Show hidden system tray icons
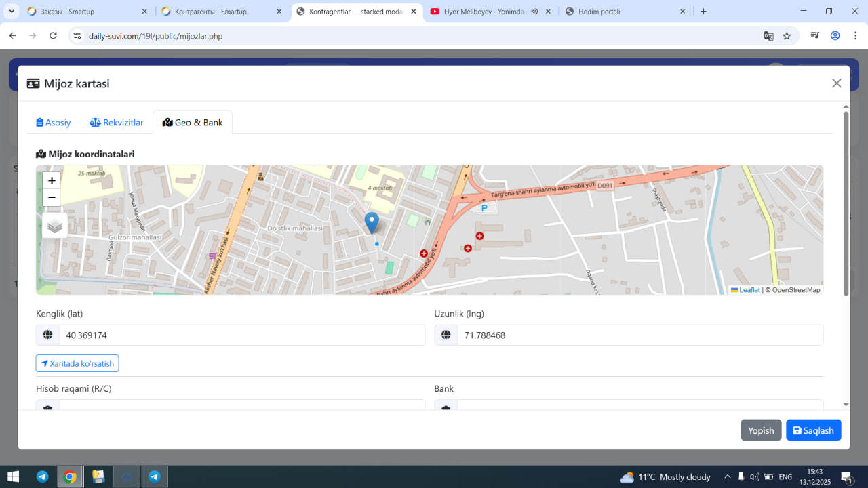868x488 pixels. point(727,476)
